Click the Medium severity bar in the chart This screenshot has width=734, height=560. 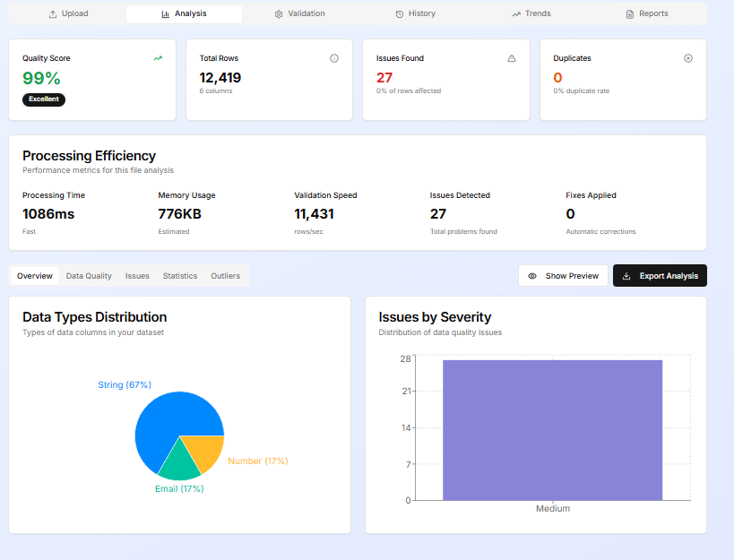pos(552,428)
